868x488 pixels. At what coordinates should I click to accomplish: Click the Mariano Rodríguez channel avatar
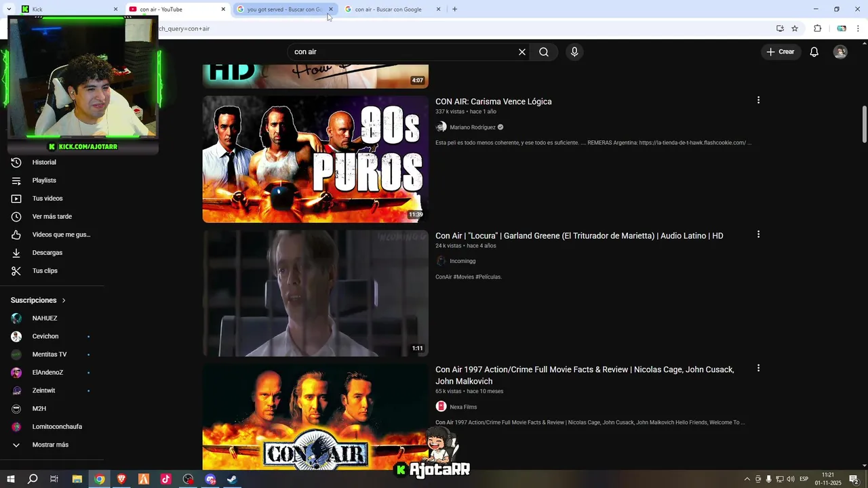coord(441,127)
